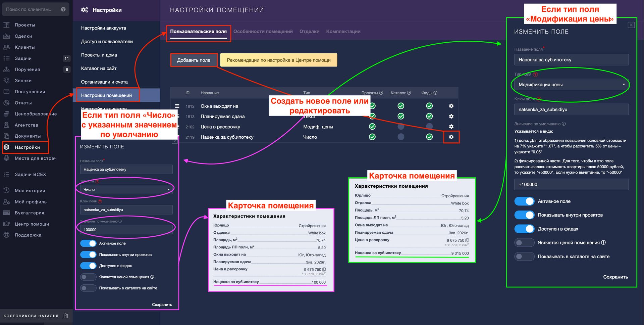Toggle Активное поле switch in right panel

click(524, 201)
